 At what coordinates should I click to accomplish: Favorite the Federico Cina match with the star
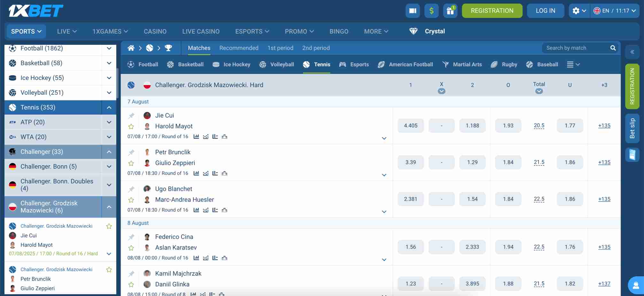point(131,248)
